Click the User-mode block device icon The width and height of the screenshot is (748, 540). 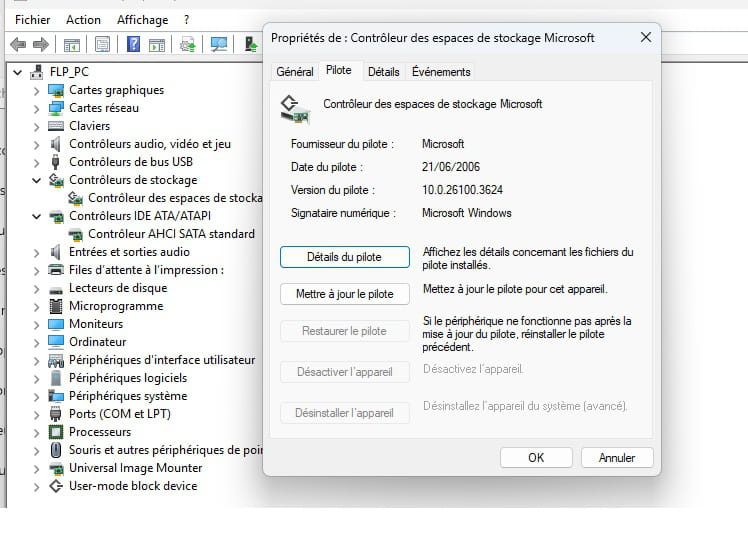pos(56,486)
